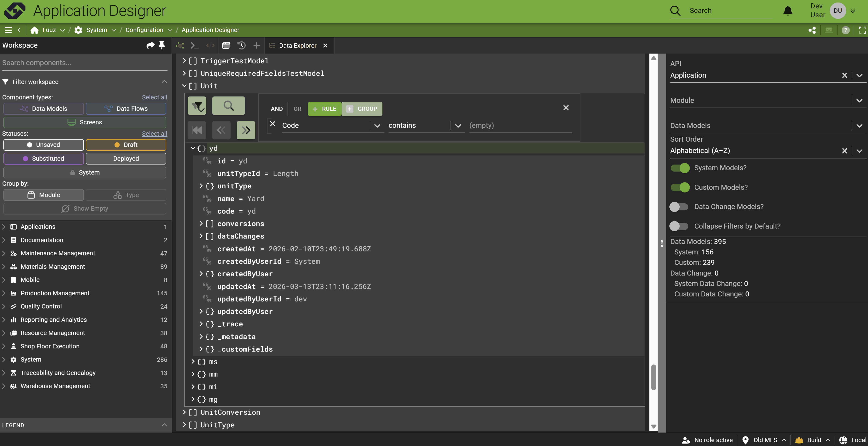Screen dimensions: 868x446
Task: Expand the conversions array node
Action: coord(201,224)
